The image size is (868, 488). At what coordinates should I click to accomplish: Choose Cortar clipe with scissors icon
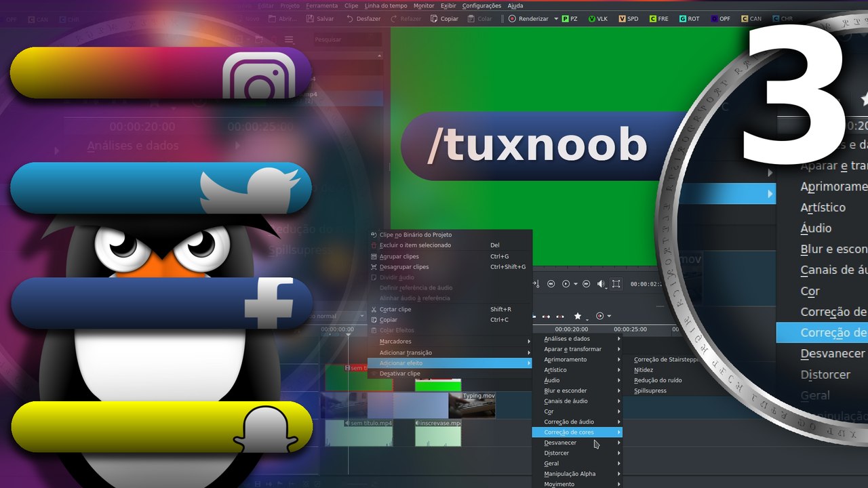(449, 310)
